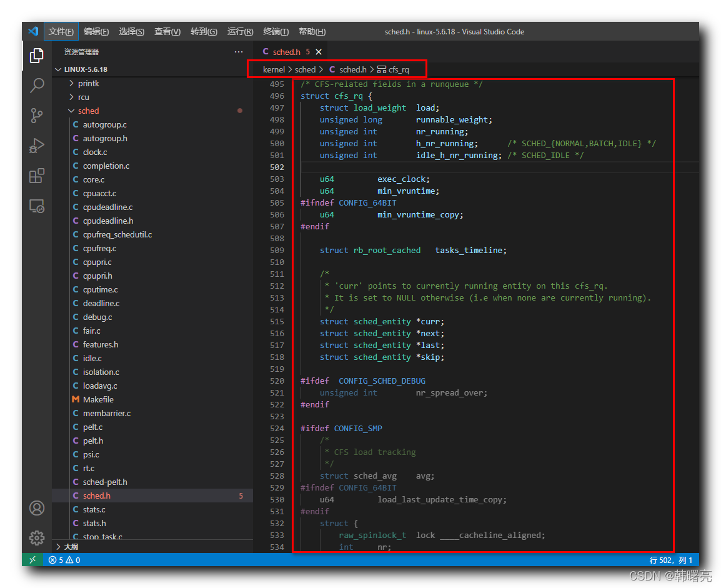The width and height of the screenshot is (721, 588).
Task: Open the Explorer view in activity bar
Action: pyautogui.click(x=37, y=56)
